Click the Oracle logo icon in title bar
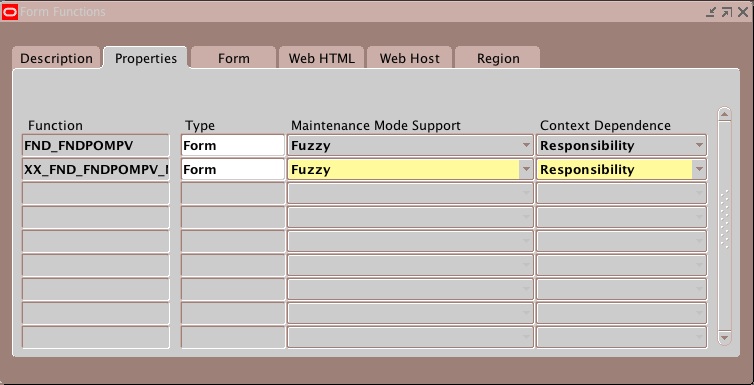Image resolution: width=754 pixels, height=385 pixels. point(10,12)
